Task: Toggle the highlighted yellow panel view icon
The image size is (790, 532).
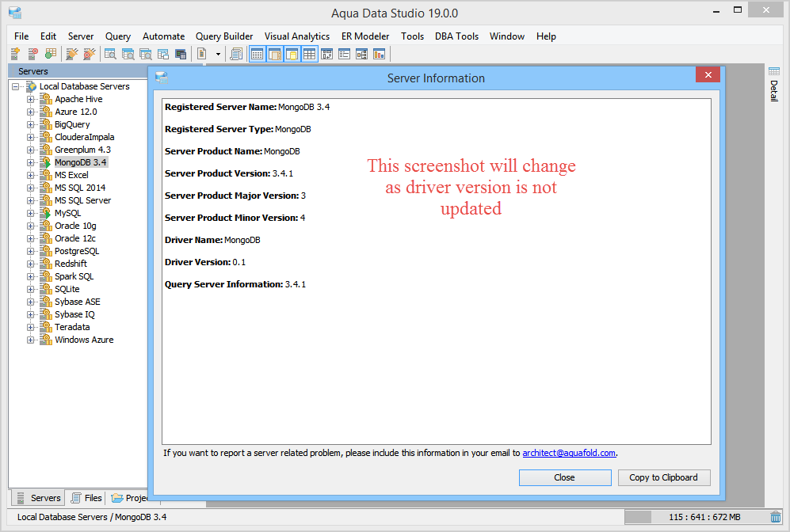Action: (292, 54)
